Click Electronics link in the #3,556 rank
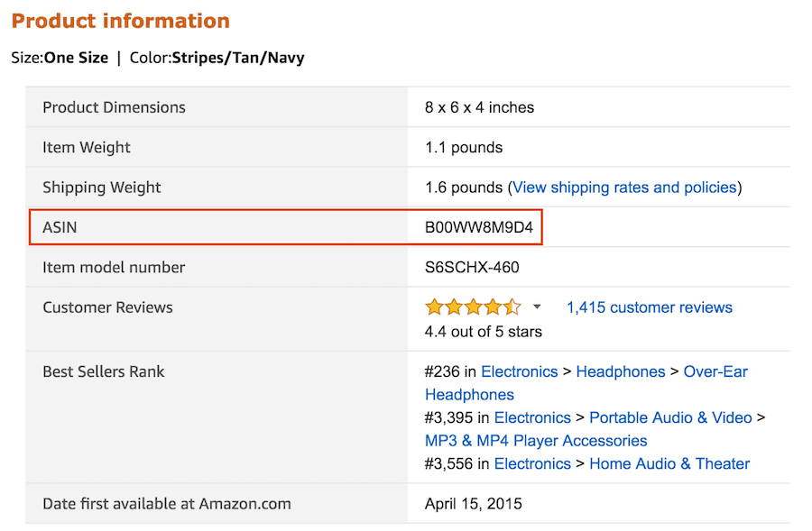Screen dimensions: 812x531 (x=532, y=463)
